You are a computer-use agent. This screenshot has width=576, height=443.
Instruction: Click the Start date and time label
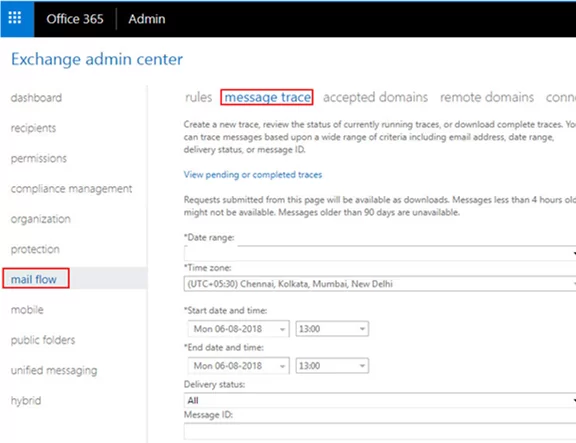pyautogui.click(x=226, y=311)
